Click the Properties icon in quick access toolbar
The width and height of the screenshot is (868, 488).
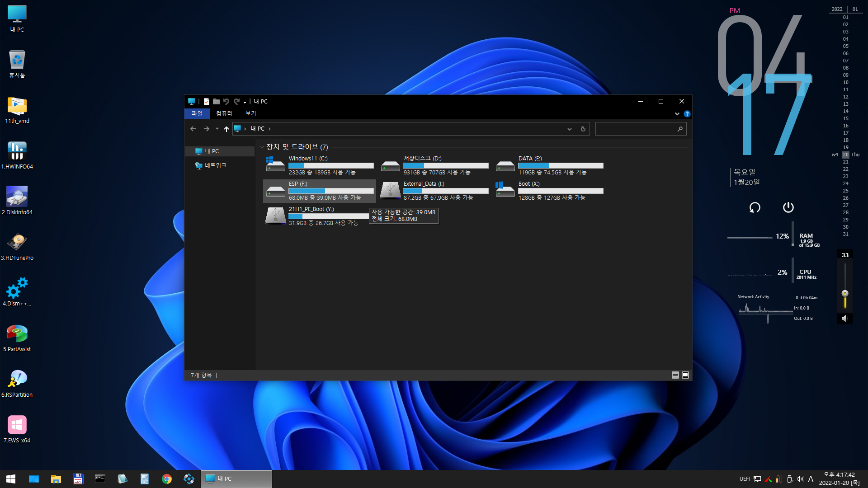[x=207, y=102]
